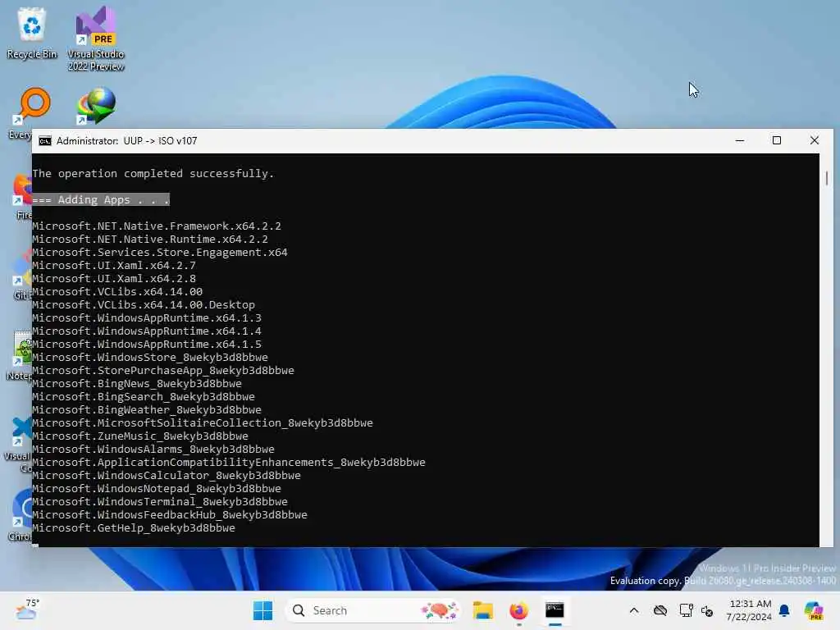Click Microsoft.WindowsAppRuntime.x64.1.4 line

[x=147, y=331]
